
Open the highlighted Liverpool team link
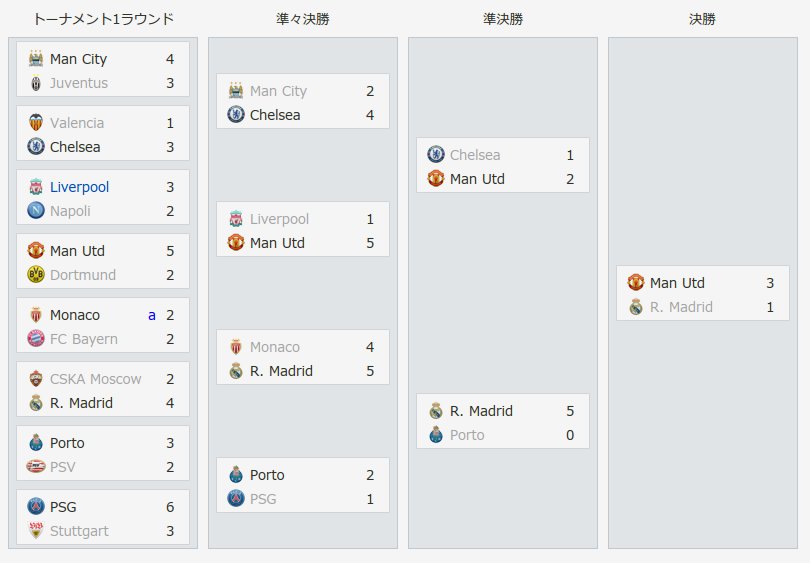point(80,187)
